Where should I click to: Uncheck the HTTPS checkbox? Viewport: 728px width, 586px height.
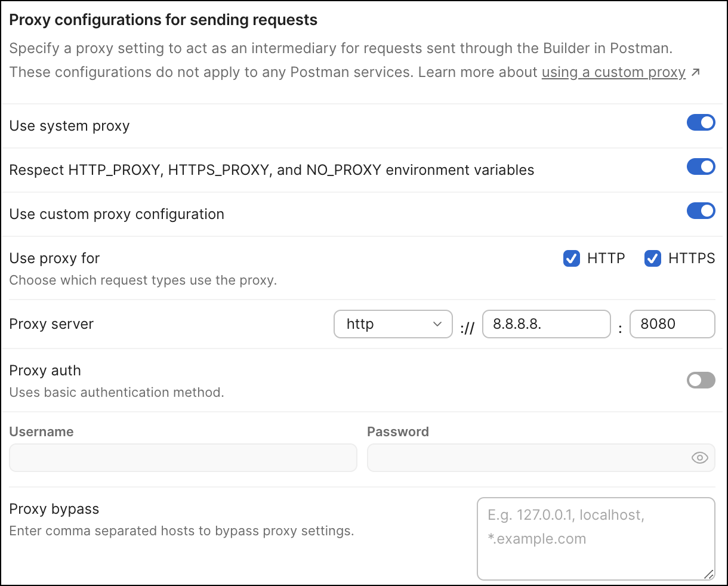tap(653, 258)
